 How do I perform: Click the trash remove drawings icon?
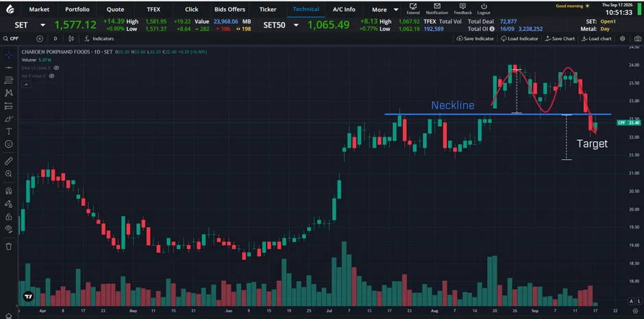(9, 246)
